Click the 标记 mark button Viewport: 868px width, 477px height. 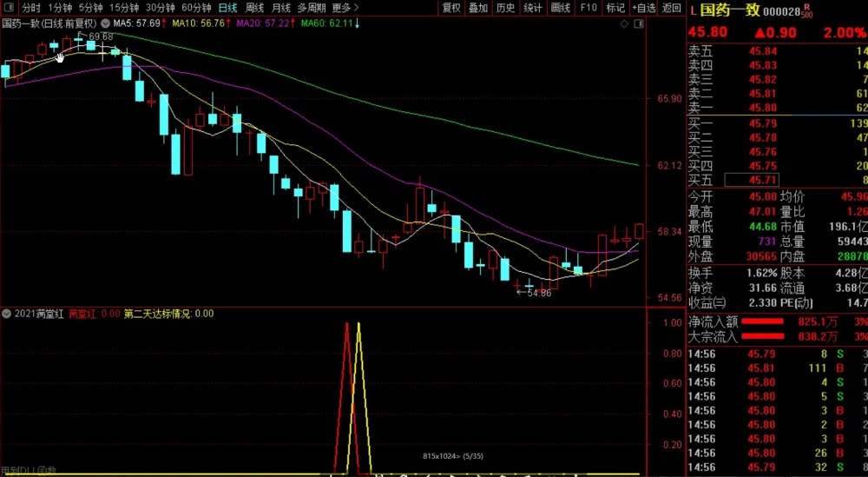615,8
